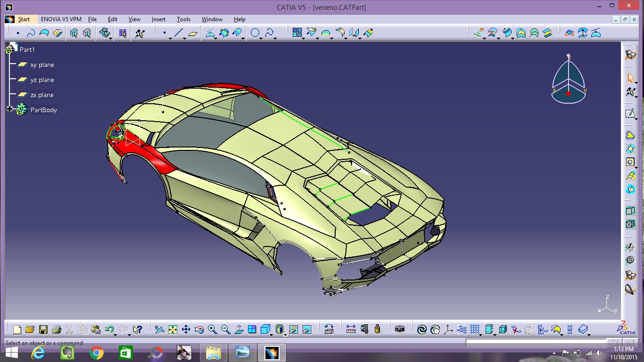This screenshot has width=644, height=362.
Task: Click the Zoom Out magnifier icon
Action: [x=225, y=329]
